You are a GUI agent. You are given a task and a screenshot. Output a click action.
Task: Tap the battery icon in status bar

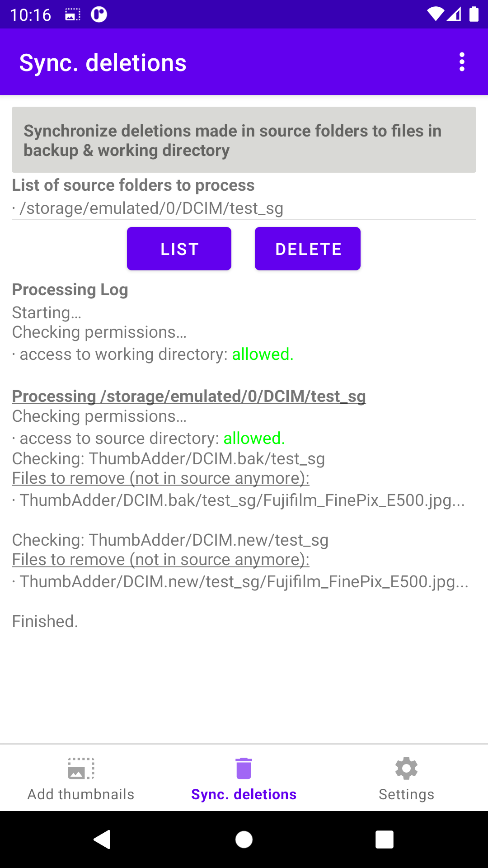474,14
